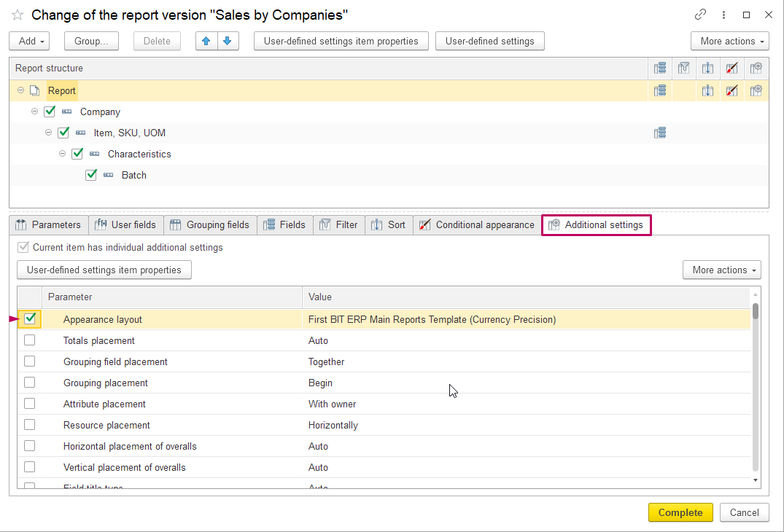Click the grouping icon beside Company
Viewport: 784px width, 532px height.
[x=66, y=112]
